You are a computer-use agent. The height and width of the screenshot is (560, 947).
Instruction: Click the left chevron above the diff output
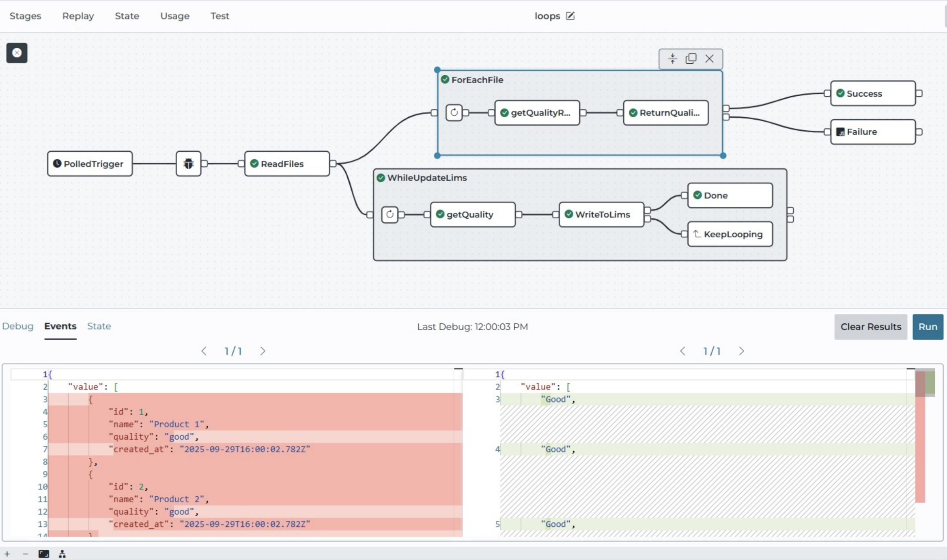click(x=682, y=351)
